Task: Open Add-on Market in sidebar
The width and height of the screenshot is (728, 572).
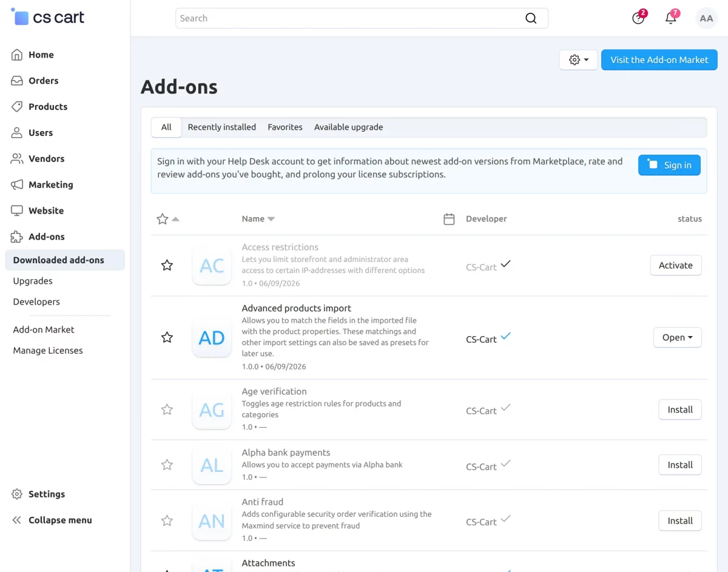Action: [44, 329]
